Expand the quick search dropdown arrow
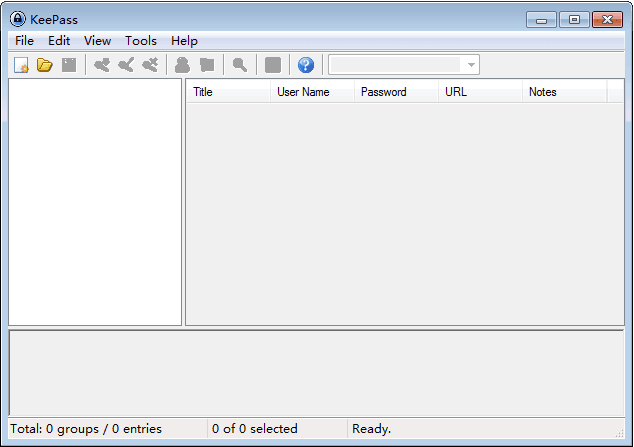 pos(471,65)
